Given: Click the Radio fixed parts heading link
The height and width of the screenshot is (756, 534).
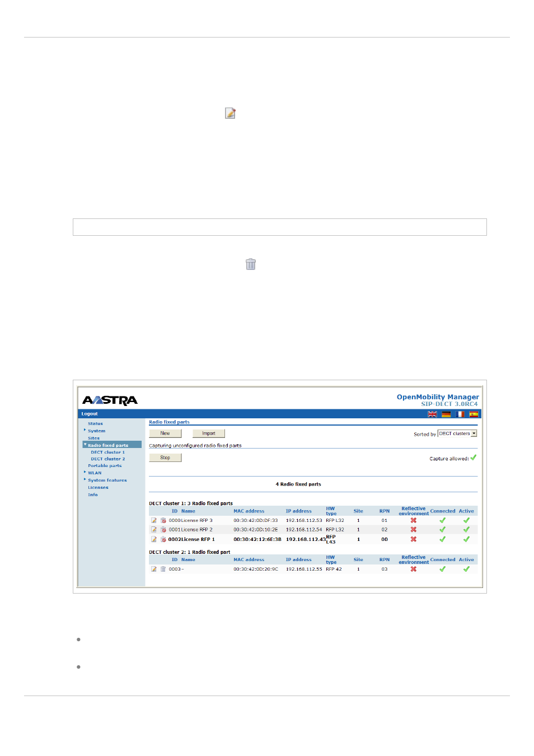Looking at the screenshot, I should click(x=169, y=422).
